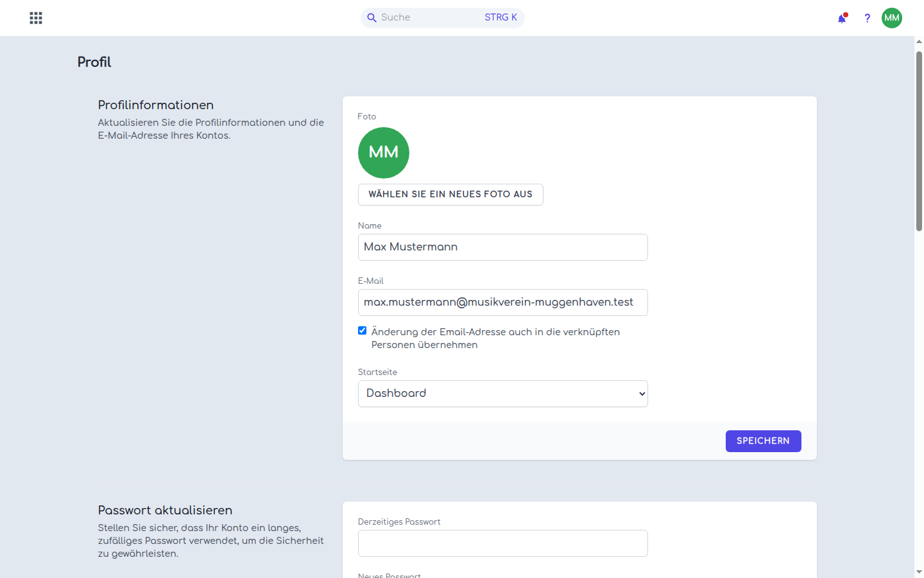Click the STRG K shortcut hint

(501, 18)
